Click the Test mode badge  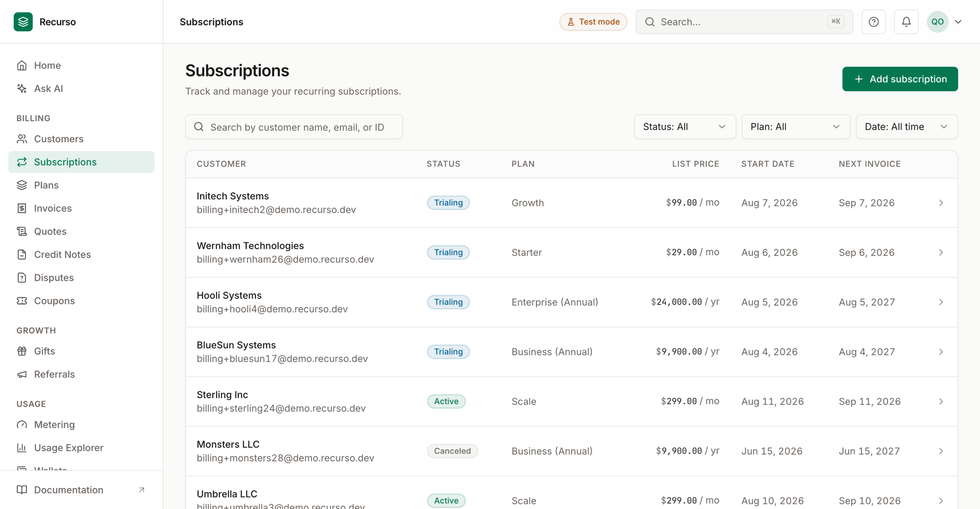click(x=593, y=22)
